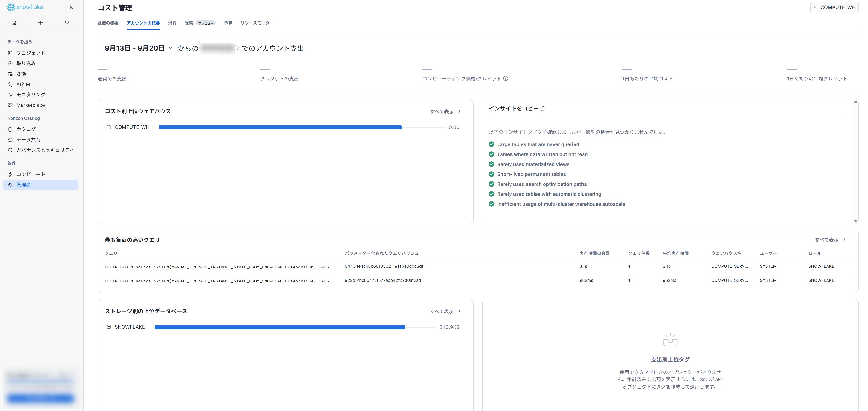868x411 pixels.
Task: Open the カタログ sidebar item
Action: click(26, 129)
